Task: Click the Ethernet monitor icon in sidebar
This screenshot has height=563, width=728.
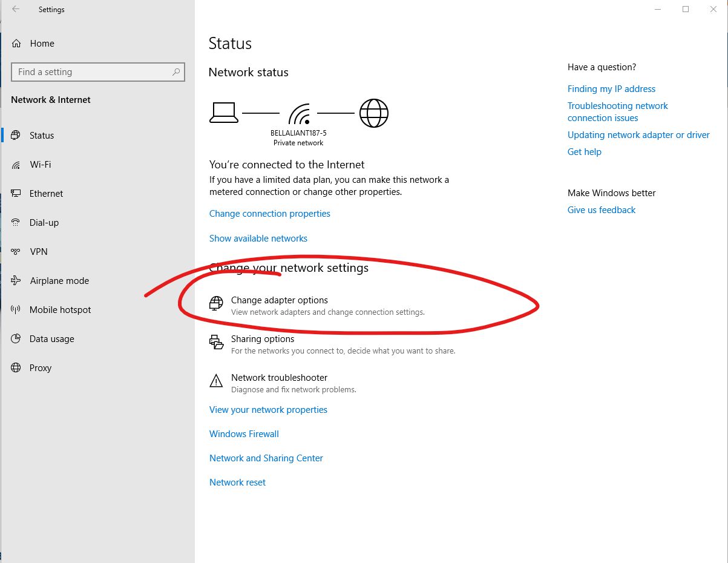Action: (x=16, y=194)
